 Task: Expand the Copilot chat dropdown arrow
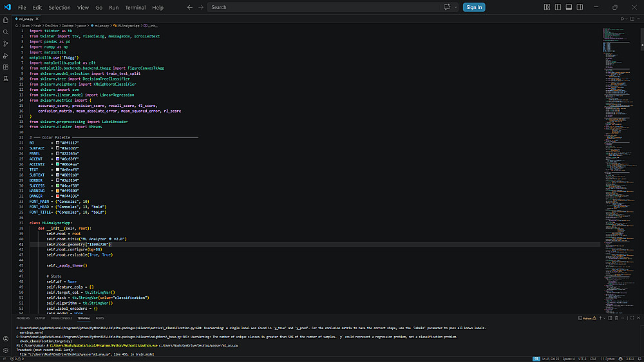[x=455, y=7]
